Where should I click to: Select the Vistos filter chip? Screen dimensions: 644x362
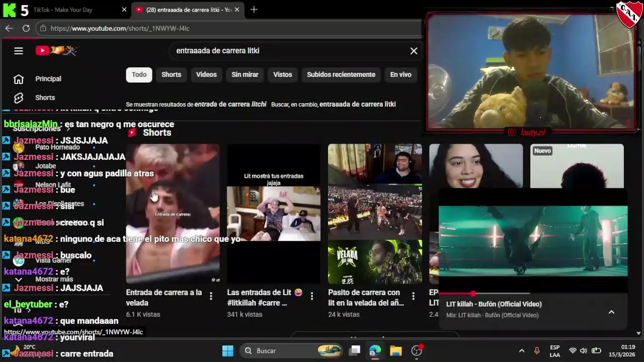point(282,74)
